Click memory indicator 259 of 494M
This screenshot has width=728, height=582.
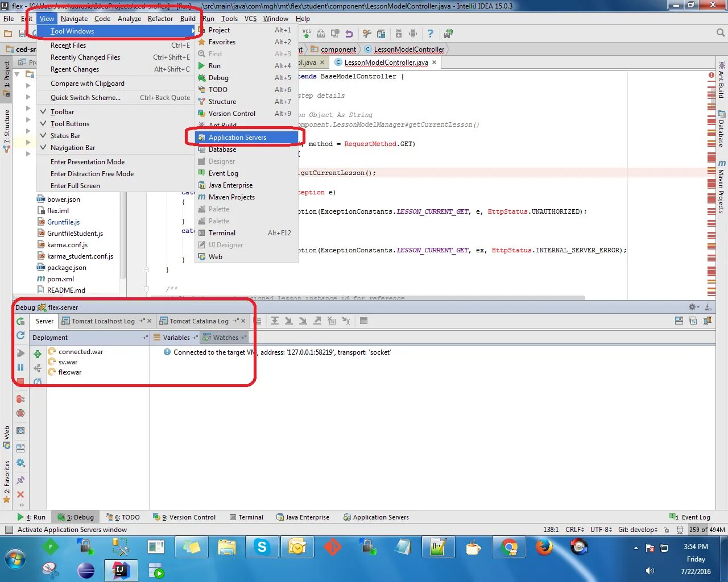pos(707,530)
